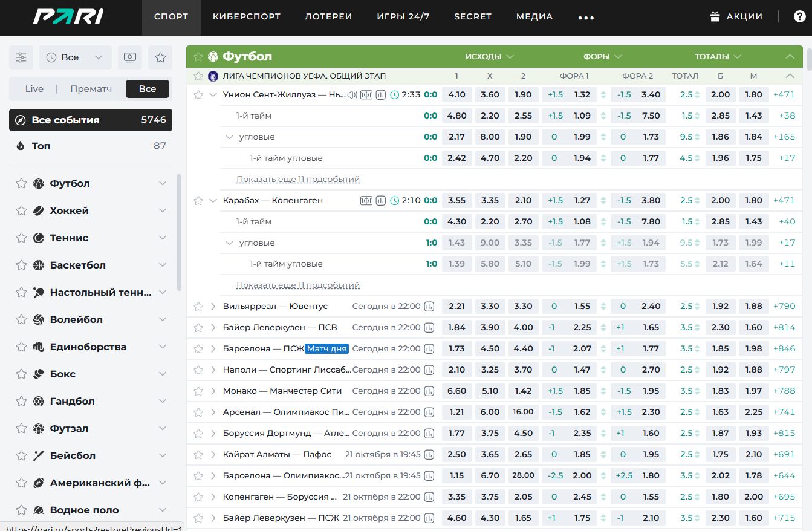Toggle favorite star for Хоккей in sidebar

click(x=21, y=210)
